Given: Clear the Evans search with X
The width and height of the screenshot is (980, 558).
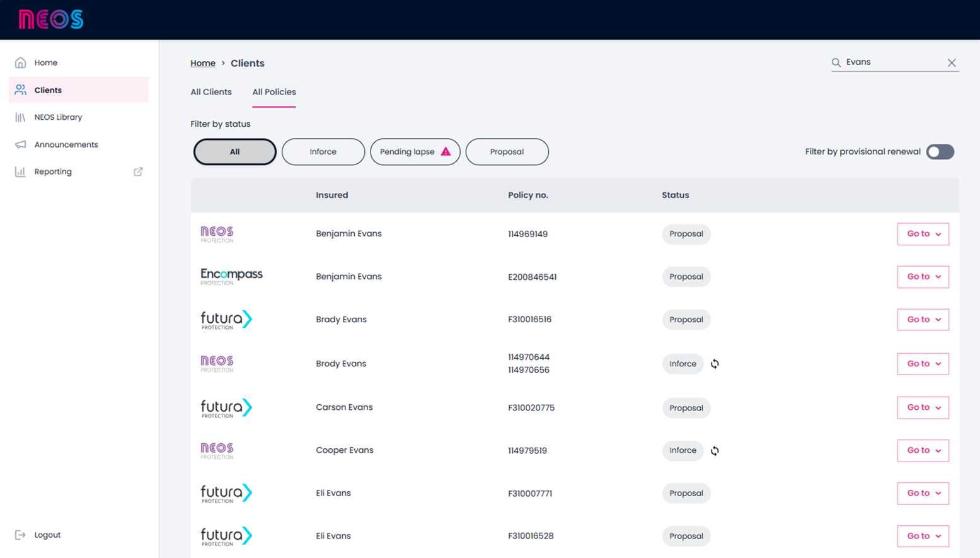Looking at the screenshot, I should 952,62.
